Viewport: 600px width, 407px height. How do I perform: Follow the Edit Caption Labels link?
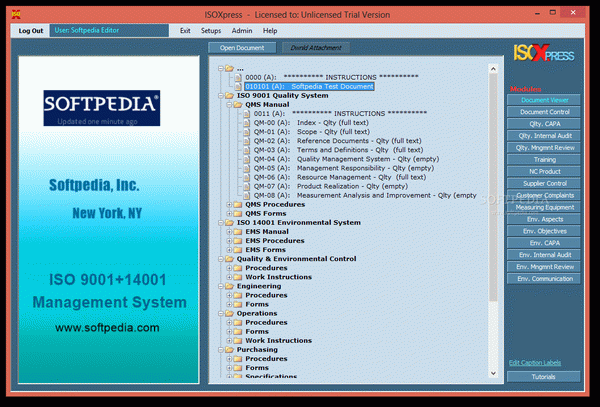click(x=535, y=363)
